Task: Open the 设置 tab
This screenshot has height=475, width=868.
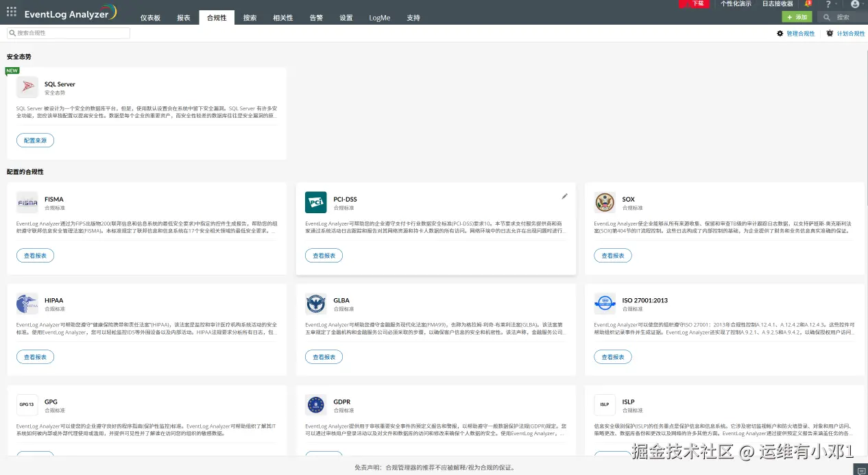Action: pyautogui.click(x=346, y=18)
